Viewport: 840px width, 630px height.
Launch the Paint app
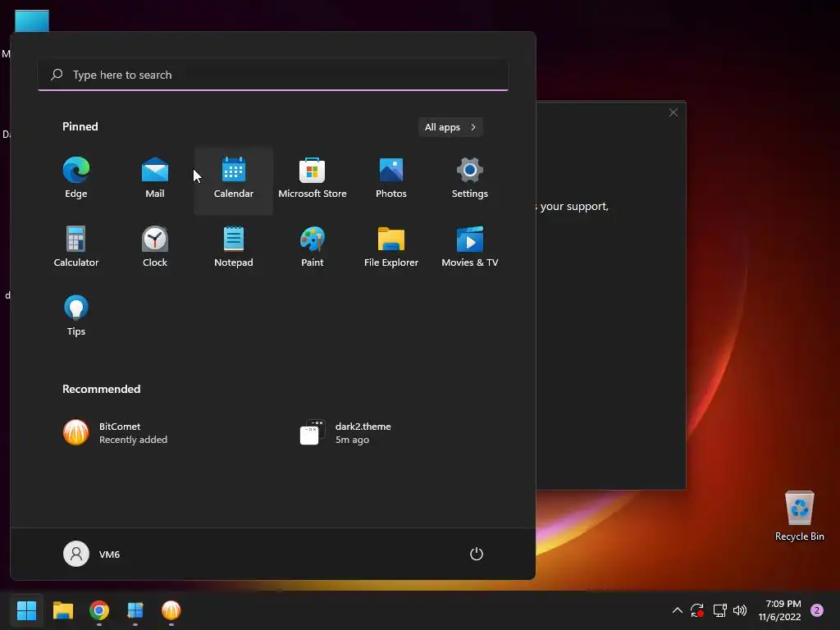click(313, 248)
